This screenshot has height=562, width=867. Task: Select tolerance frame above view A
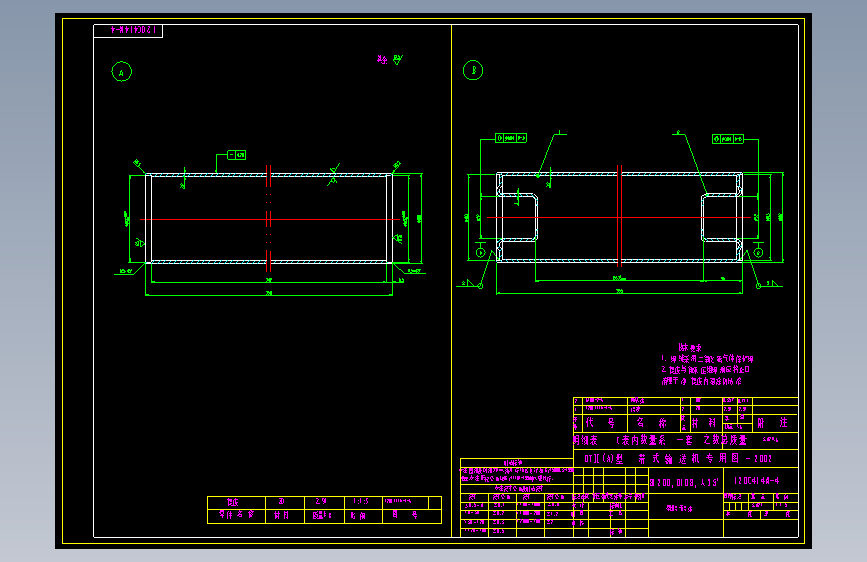click(x=237, y=155)
